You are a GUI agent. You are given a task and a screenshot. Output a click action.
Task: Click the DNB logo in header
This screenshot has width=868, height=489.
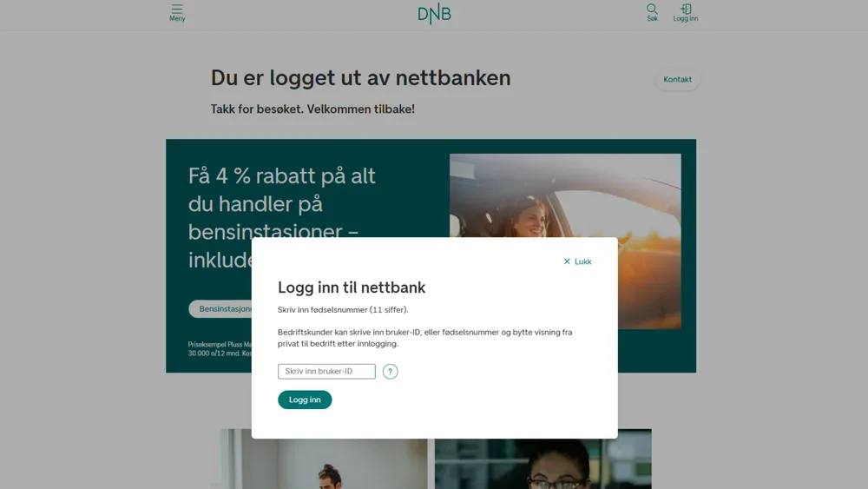point(435,15)
